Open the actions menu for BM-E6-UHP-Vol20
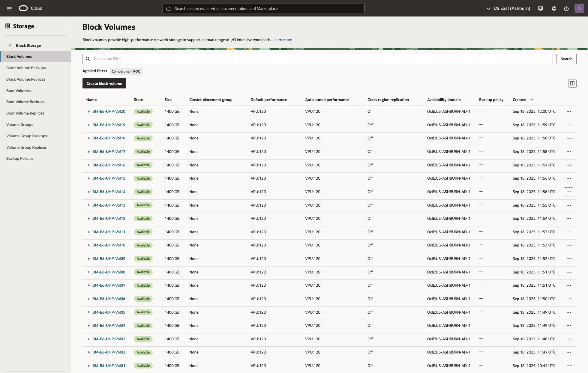This screenshot has height=373, width=588. (x=568, y=112)
